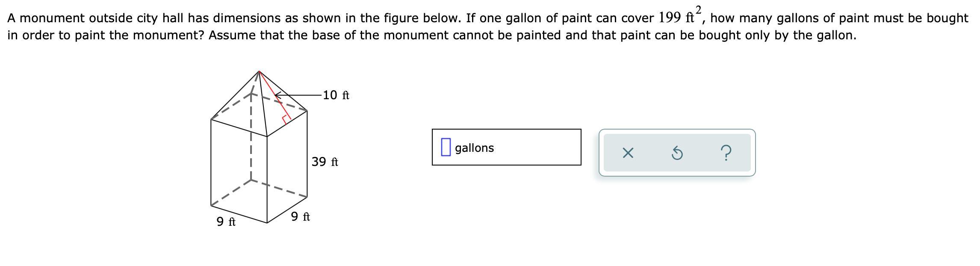Click the 'gallons' unit label
This screenshot has height=266, width=980.
tap(474, 148)
